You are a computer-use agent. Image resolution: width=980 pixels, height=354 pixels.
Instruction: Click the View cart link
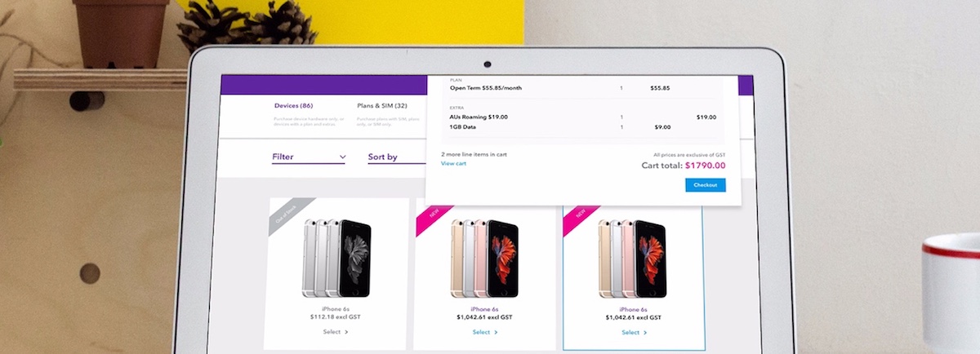click(453, 164)
